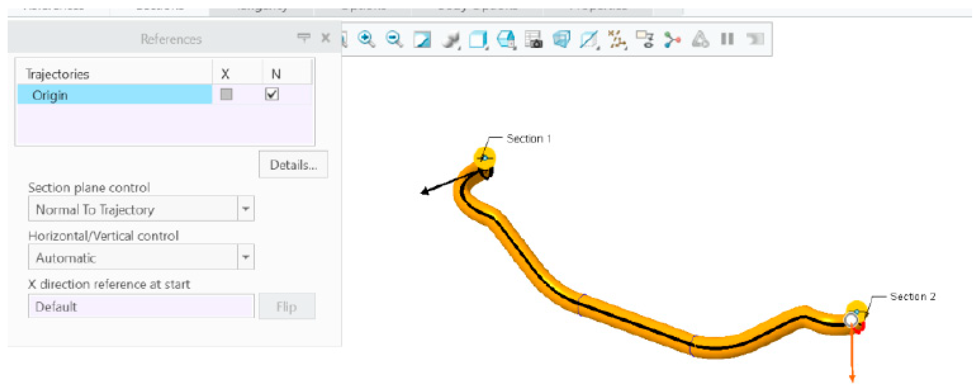This screenshot has height=392, width=980.
Task: Click the Details... button
Action: pos(293,165)
